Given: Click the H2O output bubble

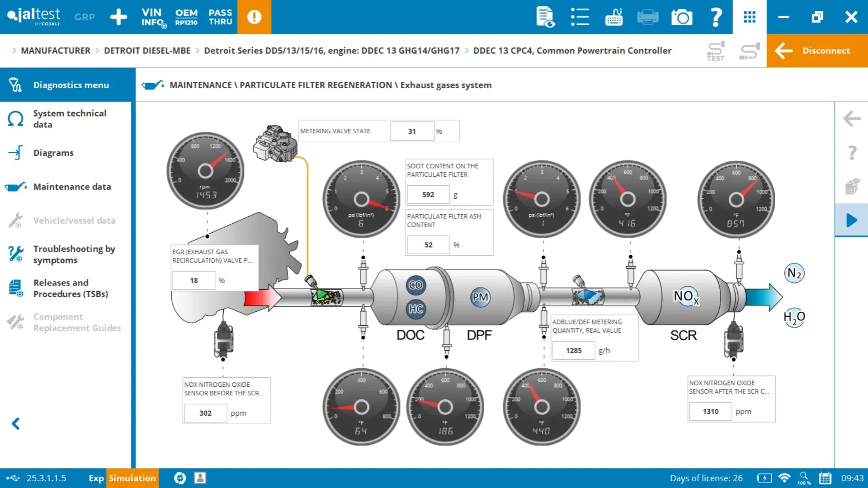Looking at the screenshot, I should click(794, 317).
